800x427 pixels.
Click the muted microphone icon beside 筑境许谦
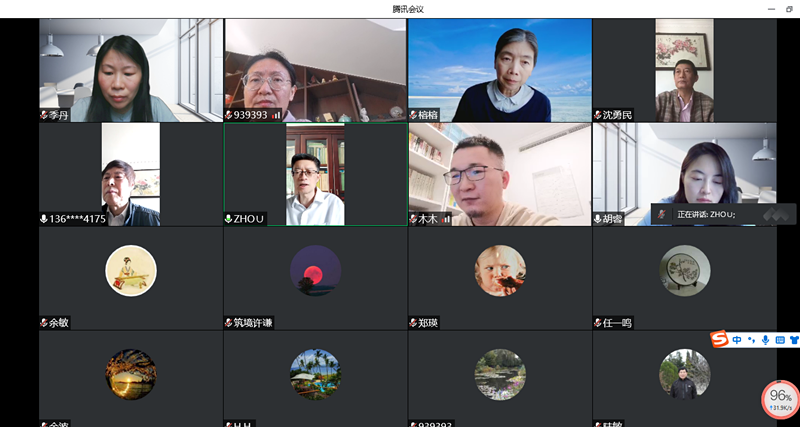pos(229,323)
